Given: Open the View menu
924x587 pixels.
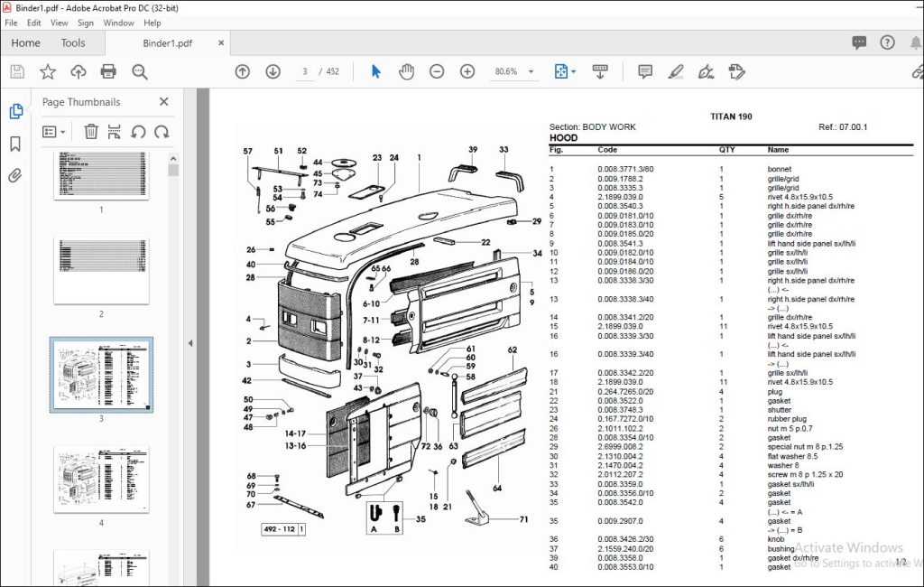Looking at the screenshot, I should (x=59, y=23).
